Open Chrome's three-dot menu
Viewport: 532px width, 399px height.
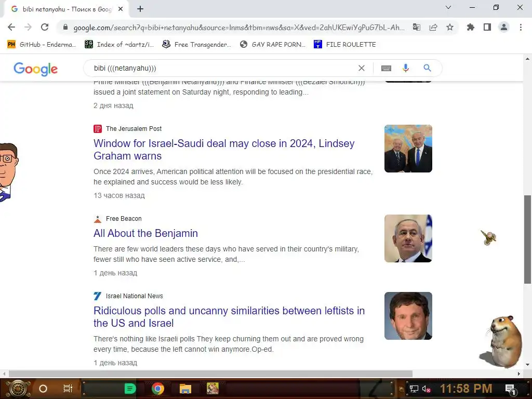pos(521,27)
